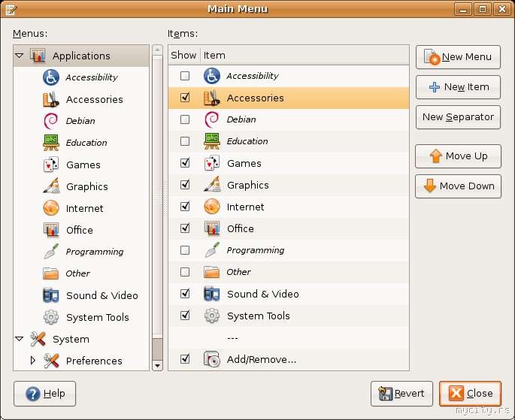This screenshot has width=515, height=420.
Task: Click Applications icon at top of Menus tree
Action: [38, 56]
